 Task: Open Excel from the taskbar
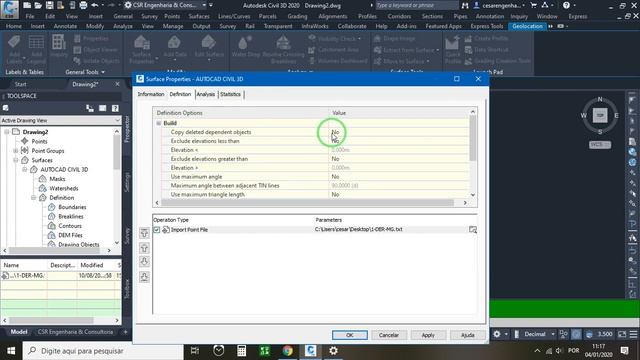tap(264, 351)
